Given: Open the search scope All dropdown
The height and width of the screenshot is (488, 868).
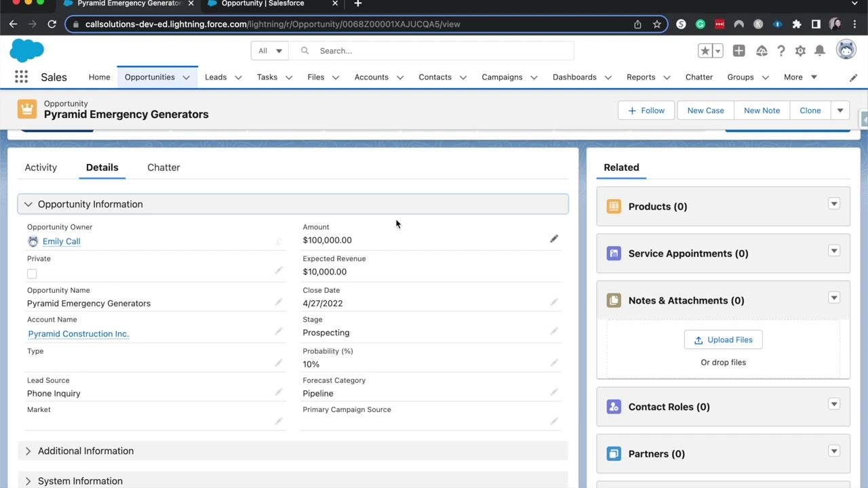Looking at the screenshot, I should pos(270,51).
